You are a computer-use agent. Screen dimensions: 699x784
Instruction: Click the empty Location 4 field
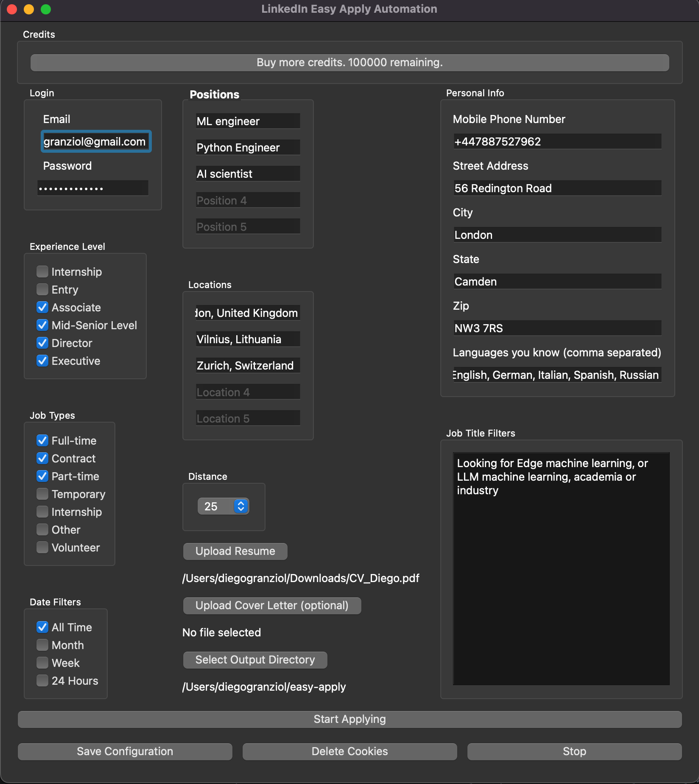coord(248,392)
